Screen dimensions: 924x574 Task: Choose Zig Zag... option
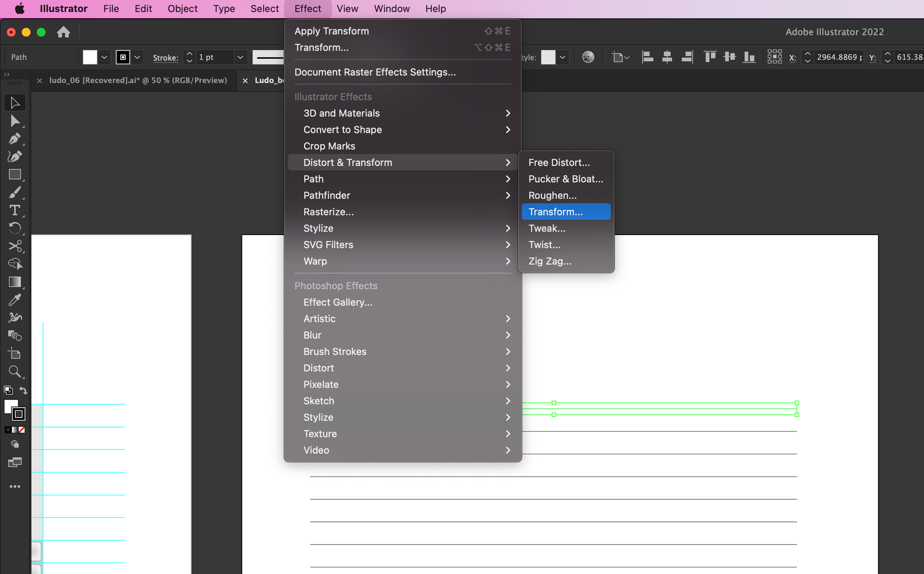tap(566, 261)
